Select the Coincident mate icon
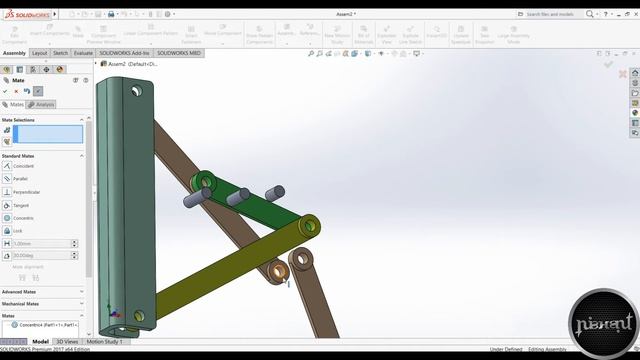Image resolution: width=640 pixels, height=360 pixels. 7,166
